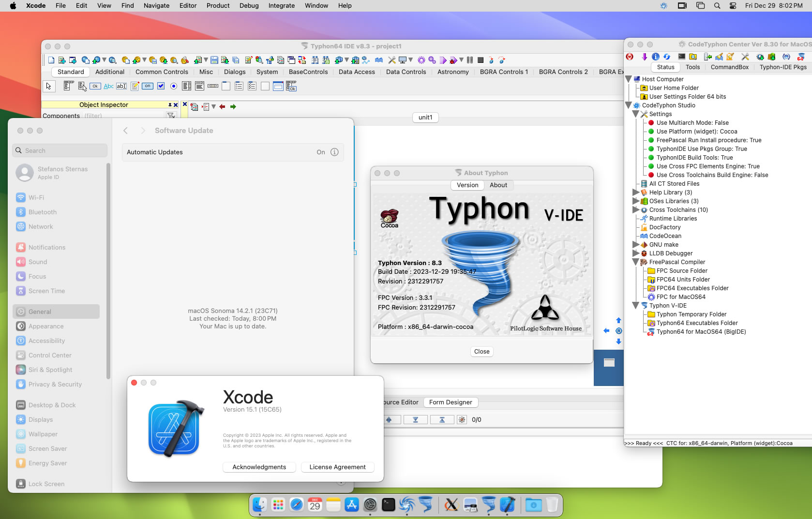This screenshot has width=812, height=519.
Task: Open the About tab in About Typhon
Action: click(x=498, y=185)
